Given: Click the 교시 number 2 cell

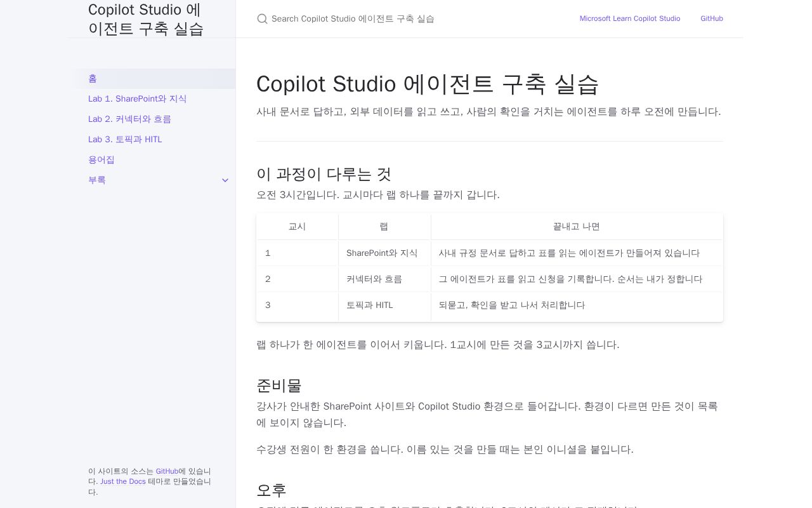Looking at the screenshot, I should coord(298,279).
